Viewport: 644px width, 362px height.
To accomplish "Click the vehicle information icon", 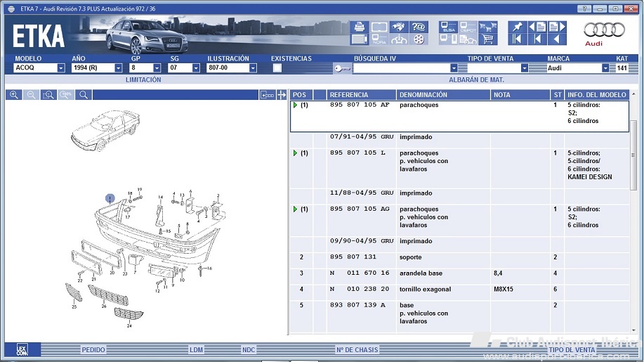I will coord(399,39).
